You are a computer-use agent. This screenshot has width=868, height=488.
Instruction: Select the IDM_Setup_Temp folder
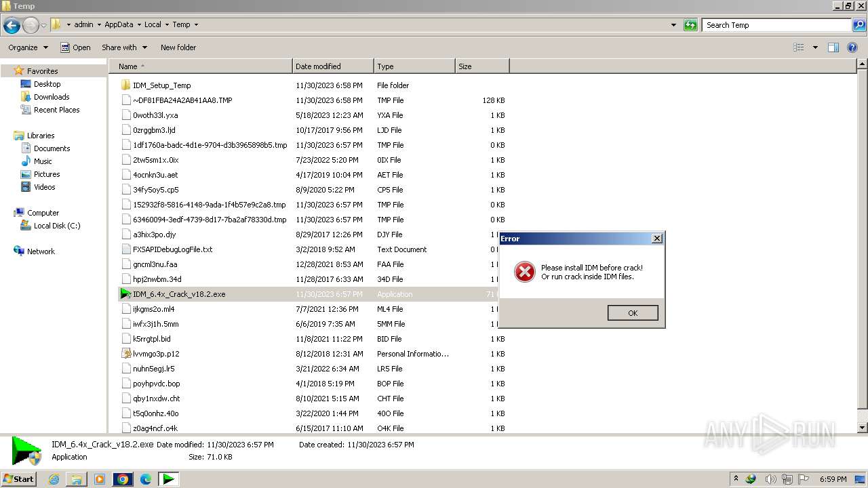pos(161,85)
